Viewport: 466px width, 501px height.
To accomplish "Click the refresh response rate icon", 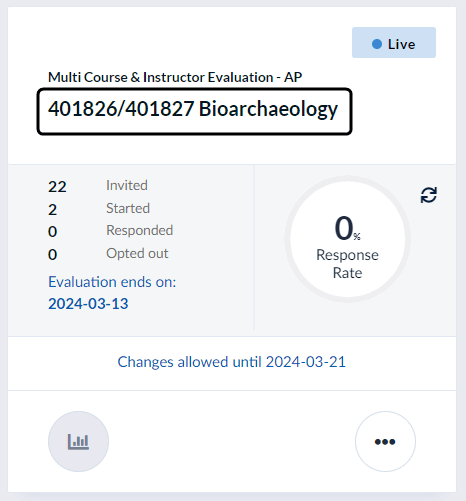I will [x=428, y=195].
